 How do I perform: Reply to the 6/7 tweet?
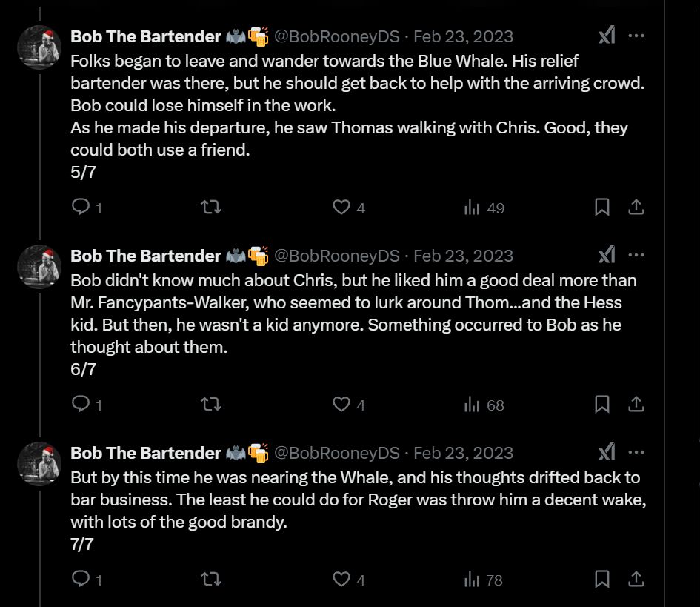81,404
